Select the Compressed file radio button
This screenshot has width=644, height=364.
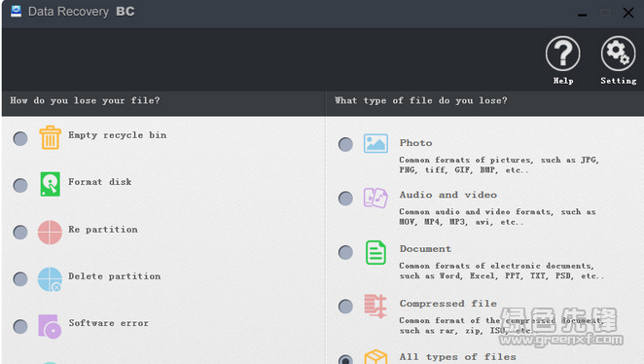tap(345, 306)
